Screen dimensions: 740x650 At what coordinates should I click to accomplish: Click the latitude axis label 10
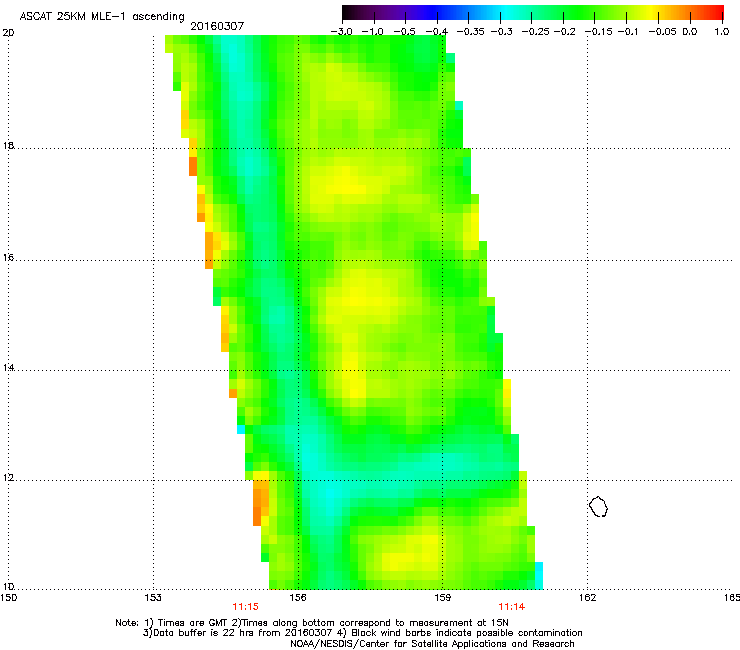click(8, 587)
